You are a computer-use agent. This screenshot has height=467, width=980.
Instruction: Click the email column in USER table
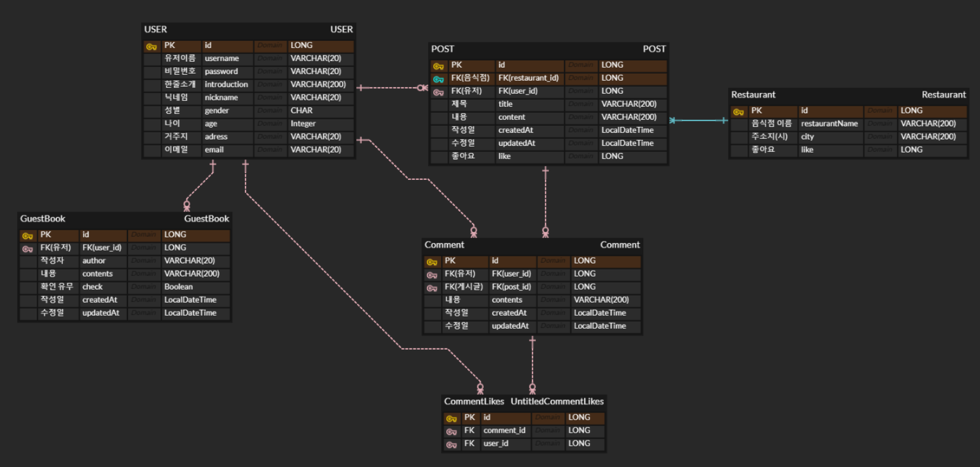[x=214, y=150]
